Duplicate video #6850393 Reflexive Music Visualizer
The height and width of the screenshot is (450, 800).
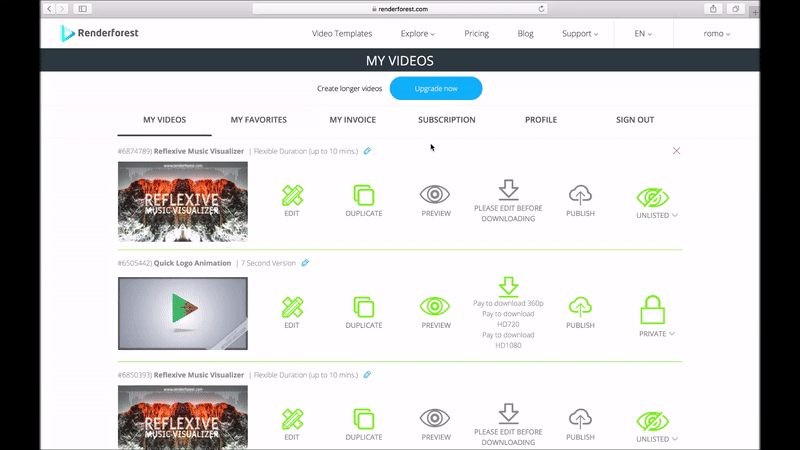[364, 424]
